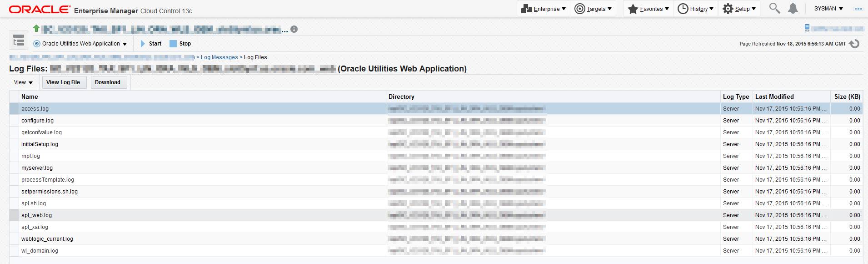Click the Start button
Viewport: 868px width, 264px height.
(x=151, y=44)
